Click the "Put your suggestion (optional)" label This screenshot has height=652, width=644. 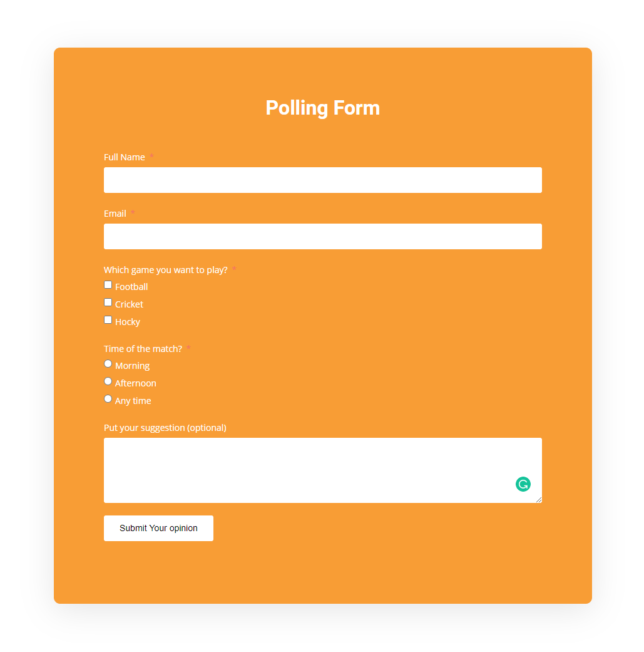point(165,428)
